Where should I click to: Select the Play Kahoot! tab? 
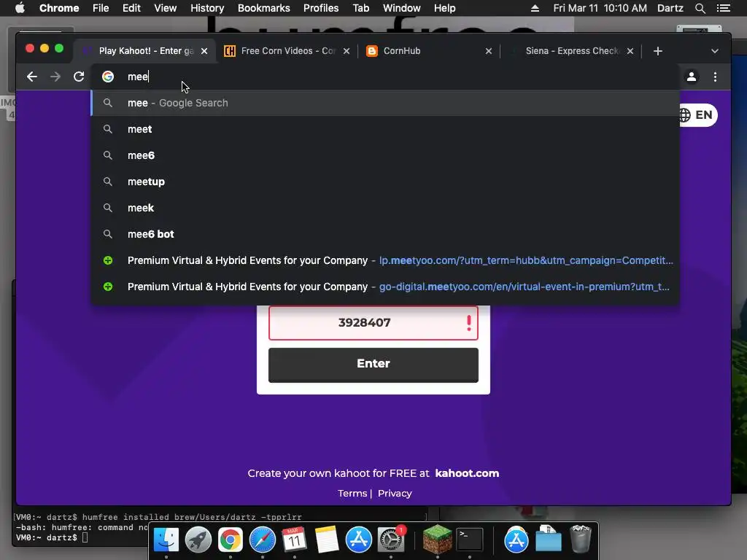pyautogui.click(x=144, y=51)
